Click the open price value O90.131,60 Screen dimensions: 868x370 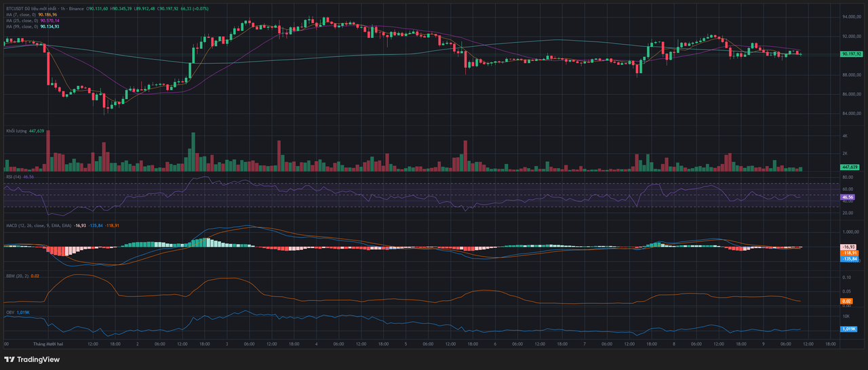[x=97, y=8]
